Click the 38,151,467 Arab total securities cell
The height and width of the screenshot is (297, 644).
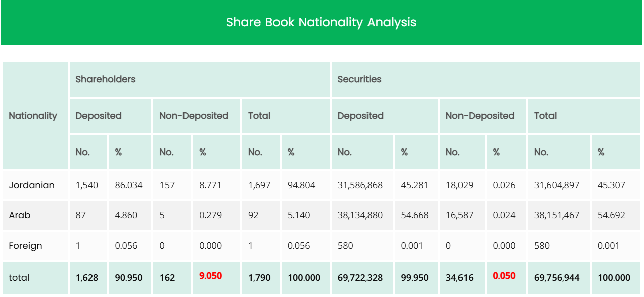point(557,215)
